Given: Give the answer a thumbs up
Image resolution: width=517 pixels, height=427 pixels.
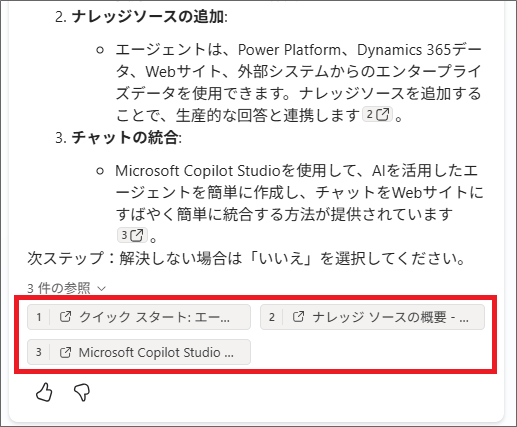Looking at the screenshot, I should tap(44, 392).
